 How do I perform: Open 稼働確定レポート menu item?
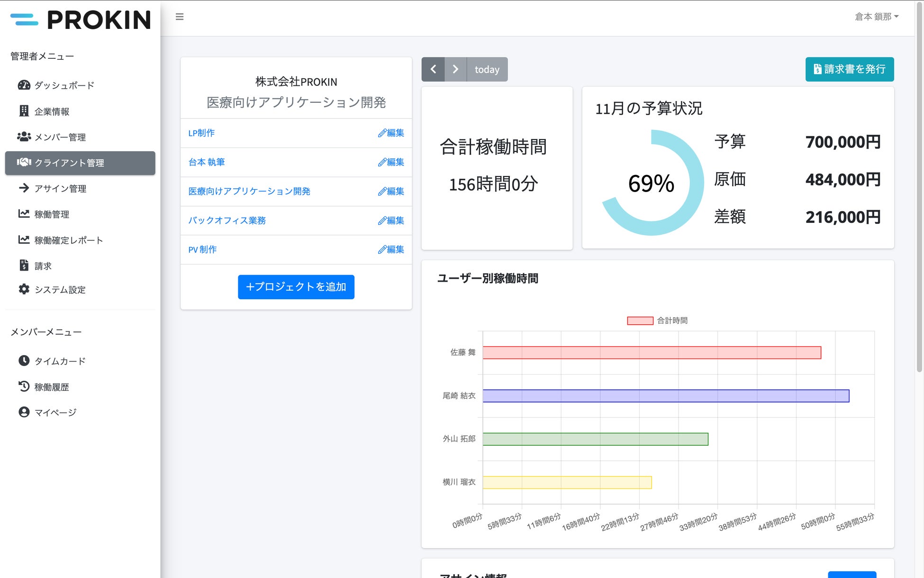point(68,240)
